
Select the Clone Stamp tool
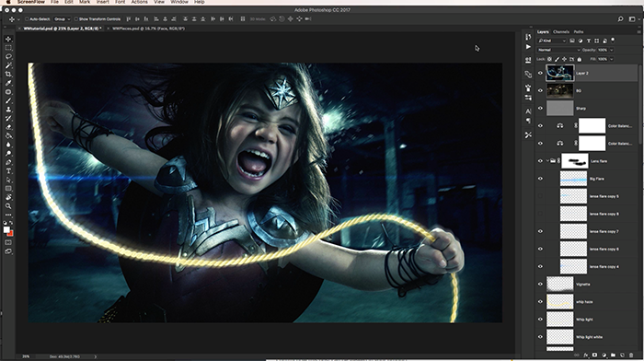coord(8,110)
